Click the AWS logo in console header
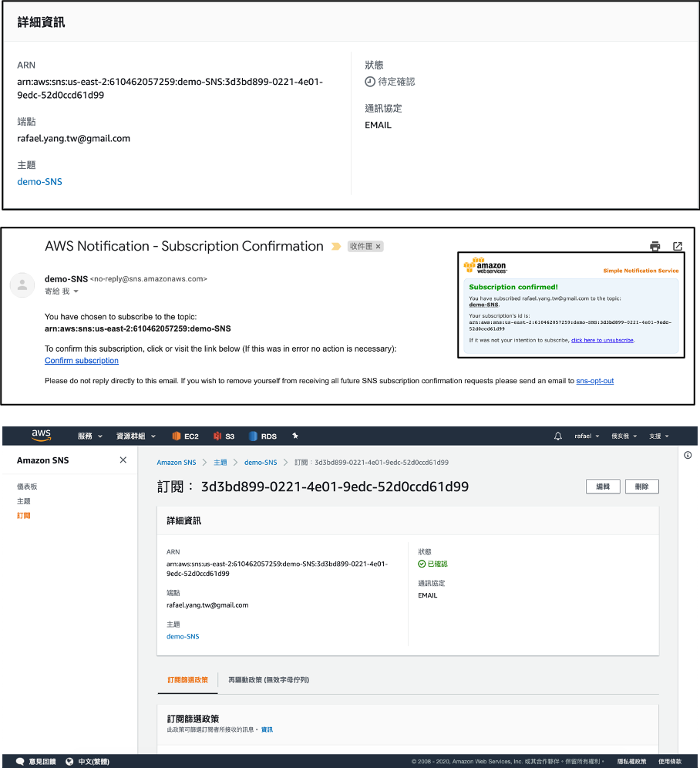The width and height of the screenshot is (700, 768). [41, 435]
